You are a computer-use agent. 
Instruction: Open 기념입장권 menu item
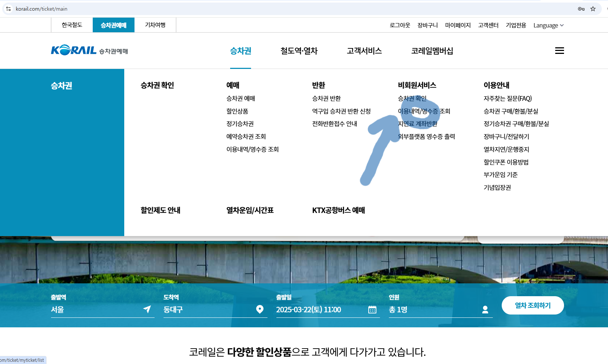click(x=497, y=187)
